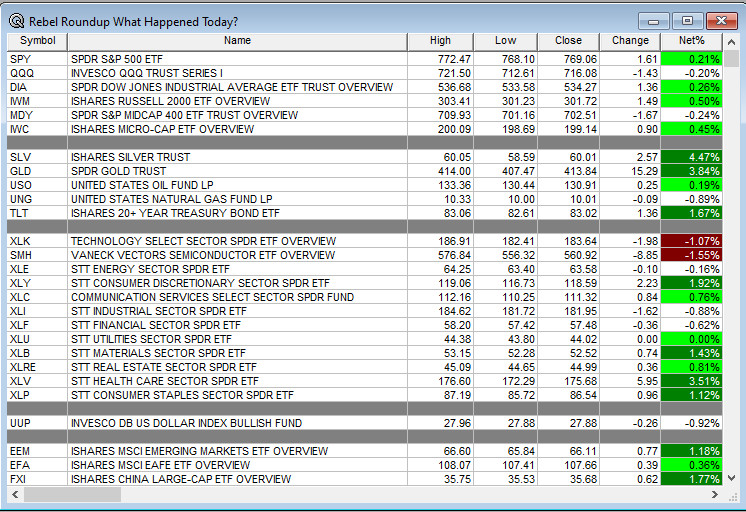Click the vertical scrollbar down arrow
746x512 pixels.
click(731, 478)
